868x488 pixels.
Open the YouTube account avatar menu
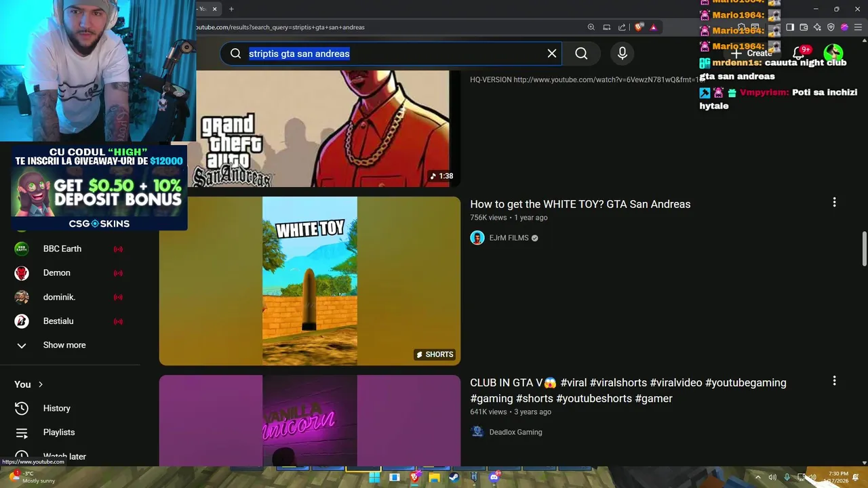[833, 53]
